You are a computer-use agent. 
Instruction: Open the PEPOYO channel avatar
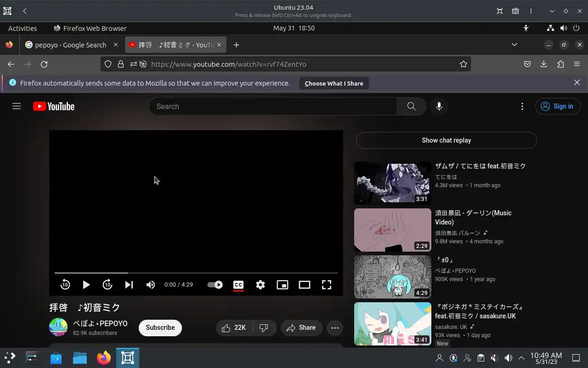pyautogui.click(x=58, y=327)
